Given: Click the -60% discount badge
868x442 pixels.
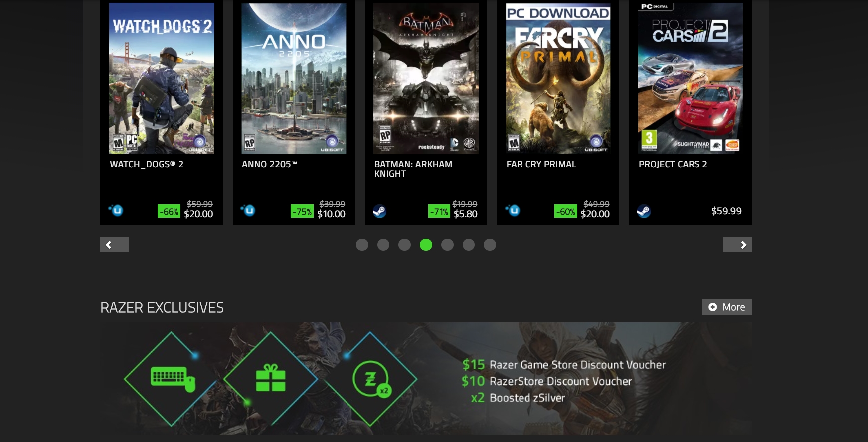Looking at the screenshot, I should [x=566, y=211].
